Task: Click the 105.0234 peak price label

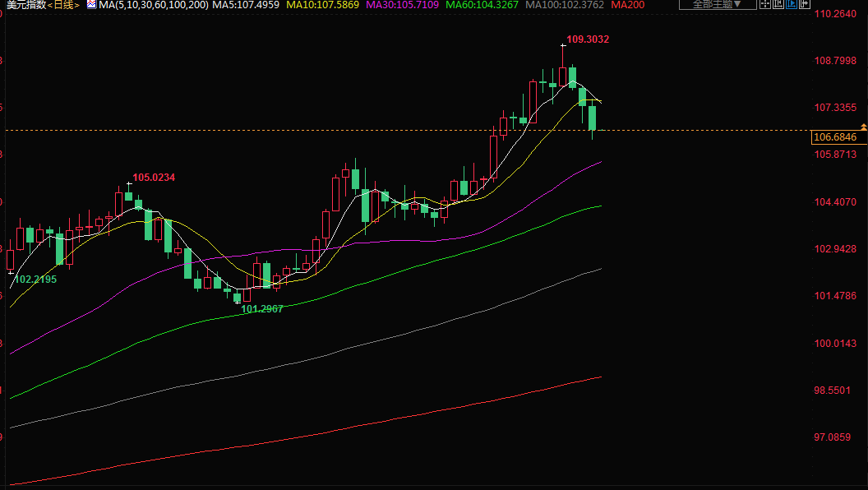Action: (x=154, y=178)
